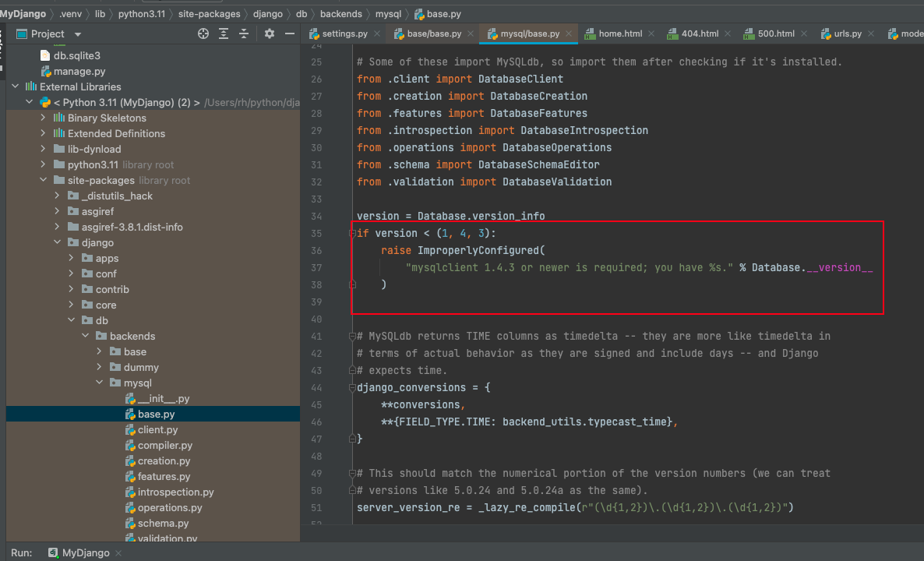Expand the core folder
The image size is (924, 561).
(x=72, y=305)
